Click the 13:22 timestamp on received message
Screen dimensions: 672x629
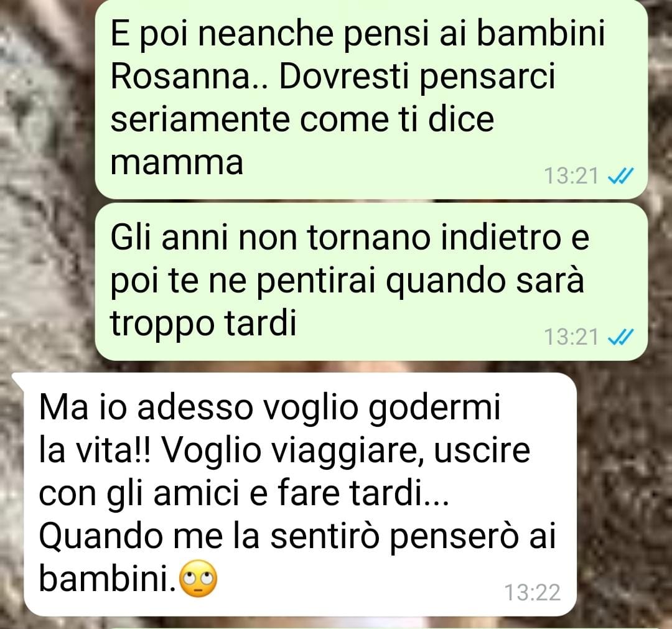coord(532,592)
